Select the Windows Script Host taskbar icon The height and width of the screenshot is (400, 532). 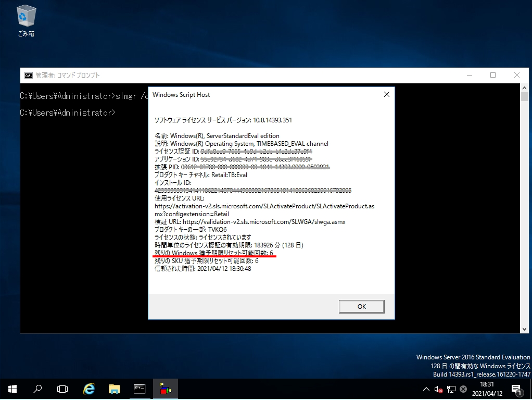click(x=165, y=389)
